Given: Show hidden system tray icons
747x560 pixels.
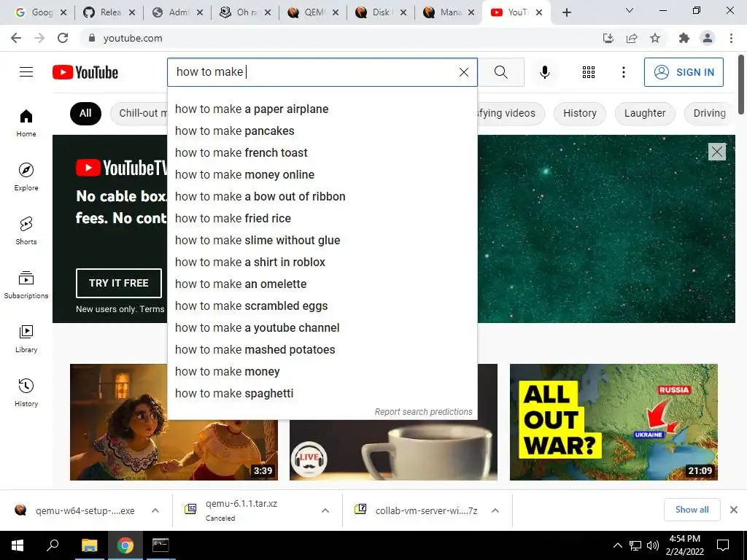Looking at the screenshot, I should [x=617, y=545].
